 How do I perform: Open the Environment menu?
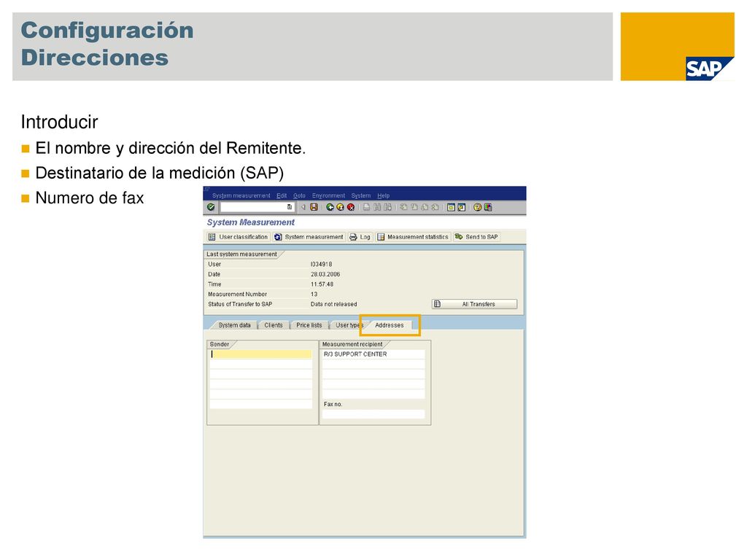point(328,195)
